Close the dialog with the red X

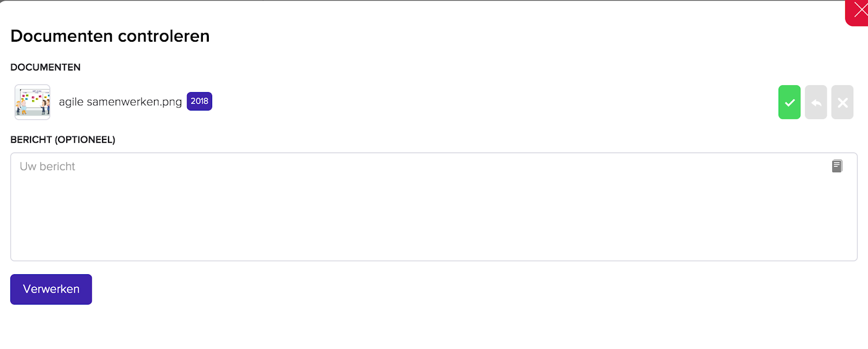[858, 11]
